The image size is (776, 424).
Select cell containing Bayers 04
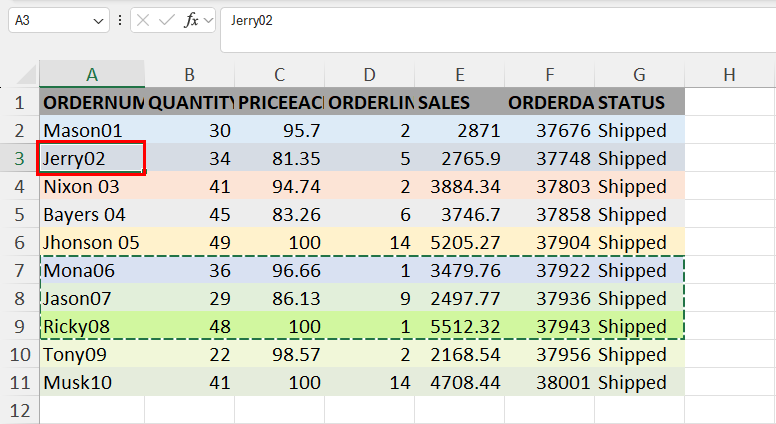tap(92, 214)
